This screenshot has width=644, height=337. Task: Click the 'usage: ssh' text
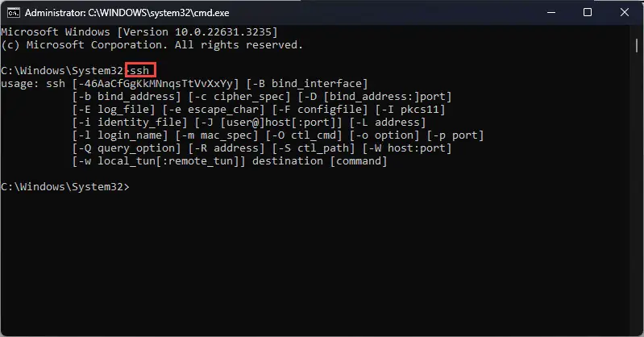pyautogui.click(x=33, y=84)
